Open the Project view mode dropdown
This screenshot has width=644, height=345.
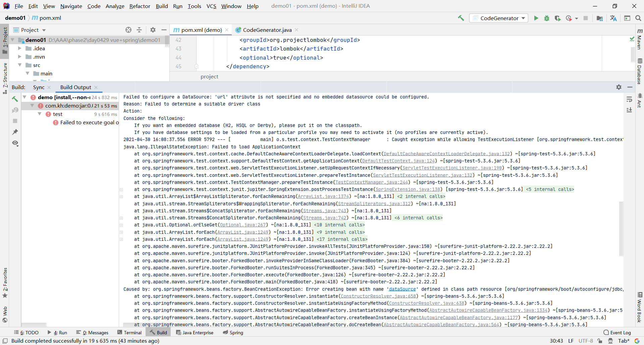[34, 30]
